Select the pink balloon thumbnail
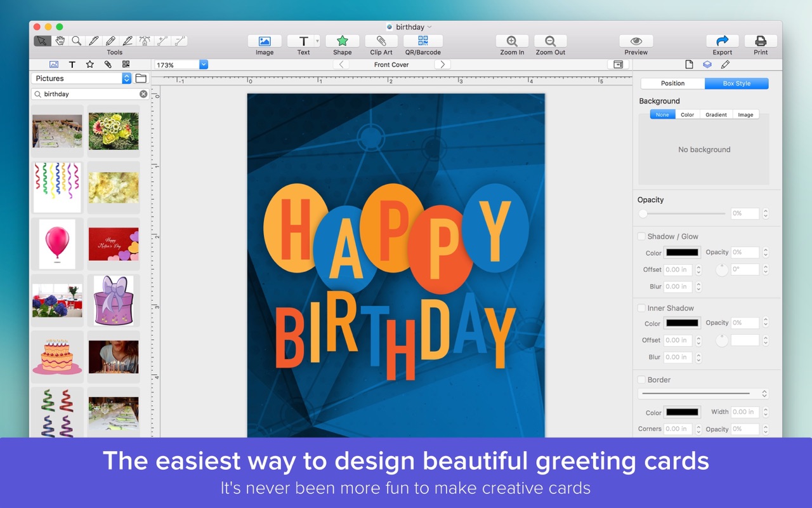Screen dimensions: 812x508 coord(57,244)
